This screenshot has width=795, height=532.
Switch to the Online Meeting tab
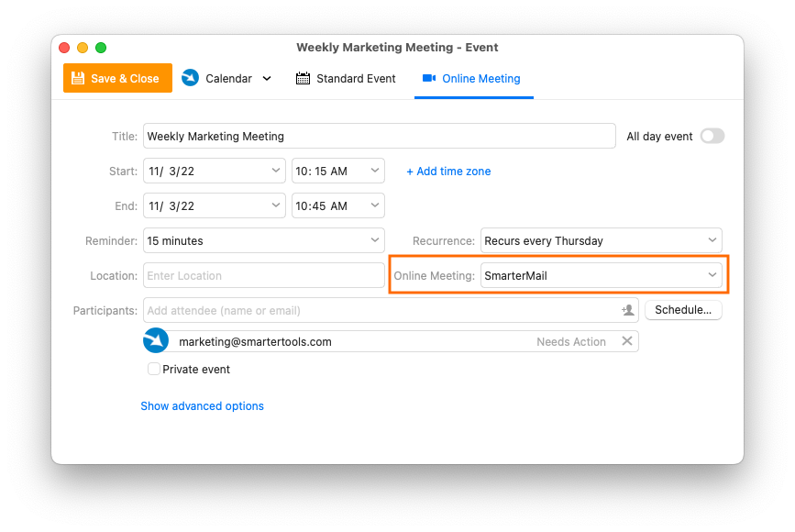tap(473, 79)
